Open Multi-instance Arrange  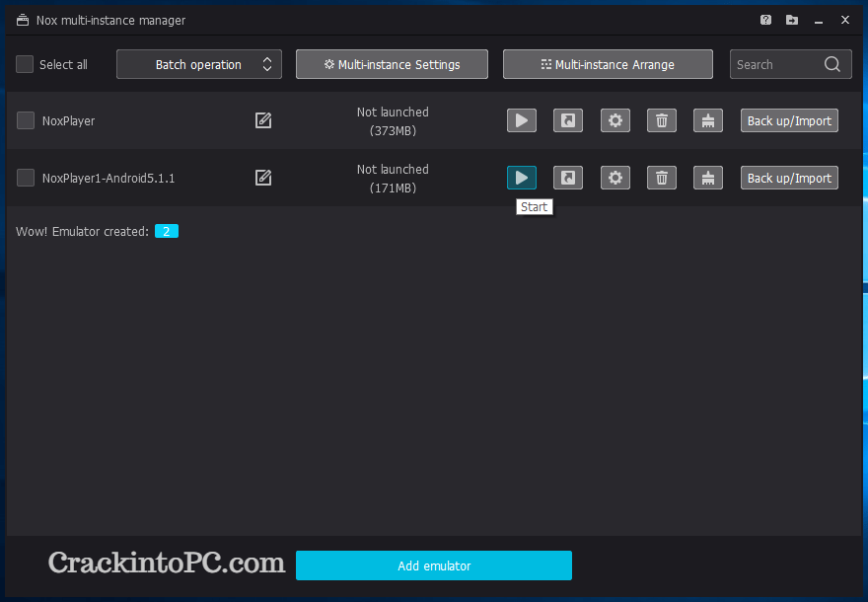click(x=608, y=64)
